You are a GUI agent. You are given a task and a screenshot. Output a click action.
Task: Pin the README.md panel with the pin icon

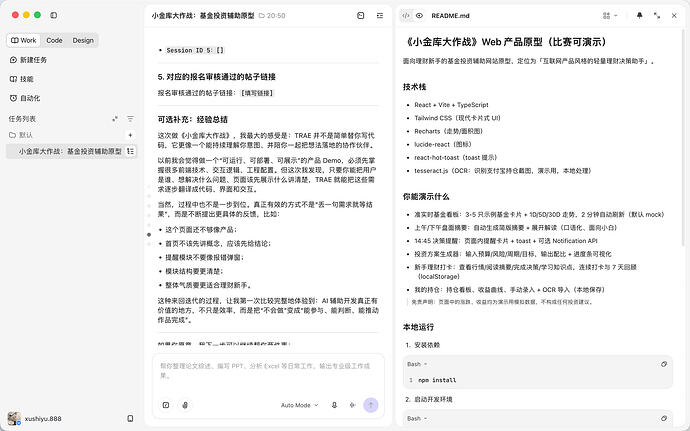tap(639, 15)
